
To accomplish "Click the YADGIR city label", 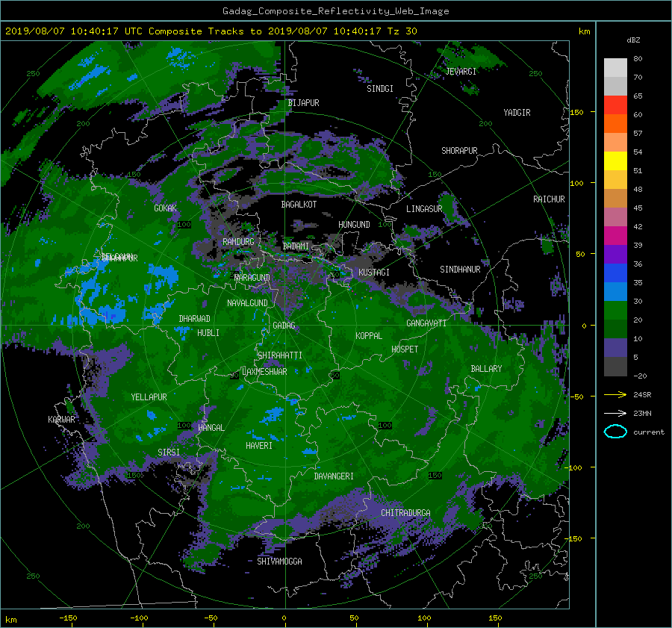I will [517, 113].
